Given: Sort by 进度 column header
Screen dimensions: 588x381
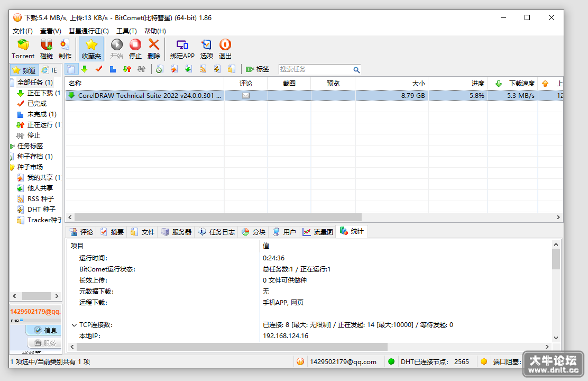Looking at the screenshot, I should tap(458, 83).
